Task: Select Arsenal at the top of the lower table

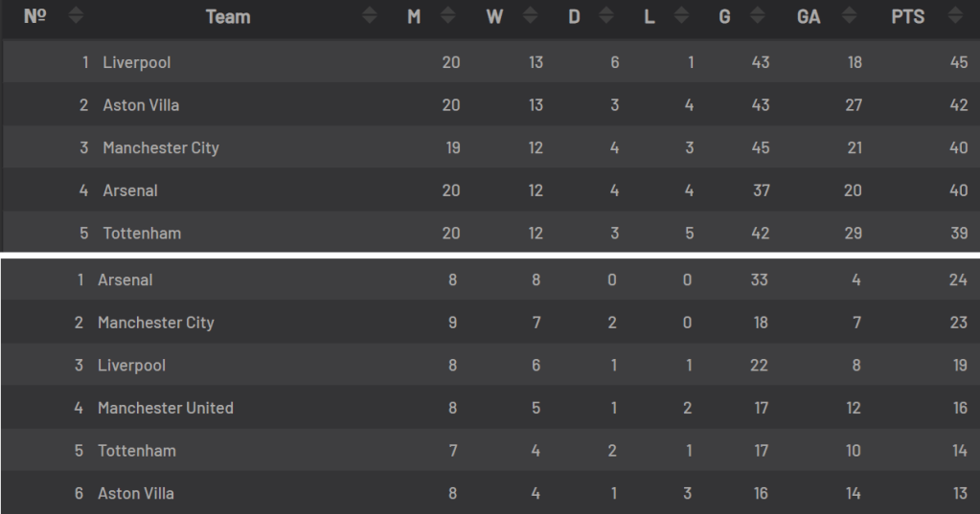Action: [x=125, y=279]
